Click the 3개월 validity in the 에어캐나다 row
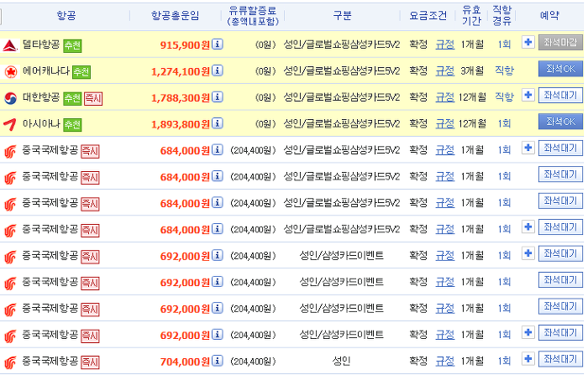Screen dimensions: 588x375 [x=472, y=70]
